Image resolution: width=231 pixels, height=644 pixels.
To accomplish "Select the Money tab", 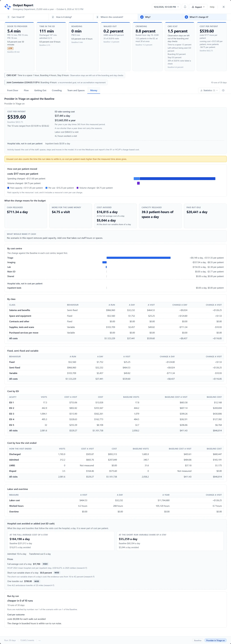I will 94,90.
